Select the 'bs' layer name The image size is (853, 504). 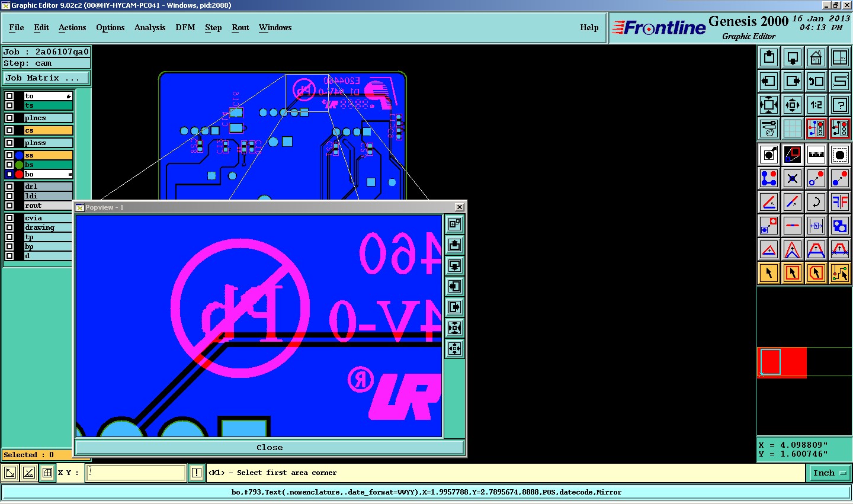click(x=48, y=165)
